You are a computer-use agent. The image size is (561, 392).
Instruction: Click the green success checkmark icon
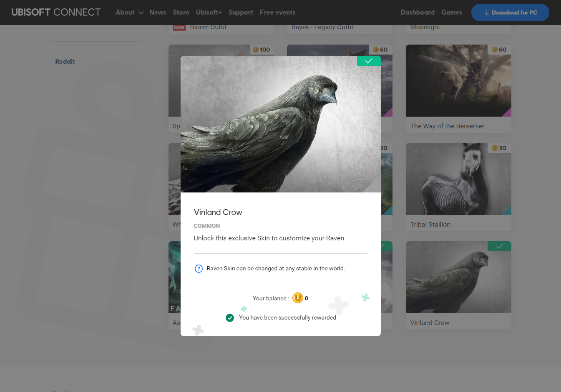click(230, 318)
